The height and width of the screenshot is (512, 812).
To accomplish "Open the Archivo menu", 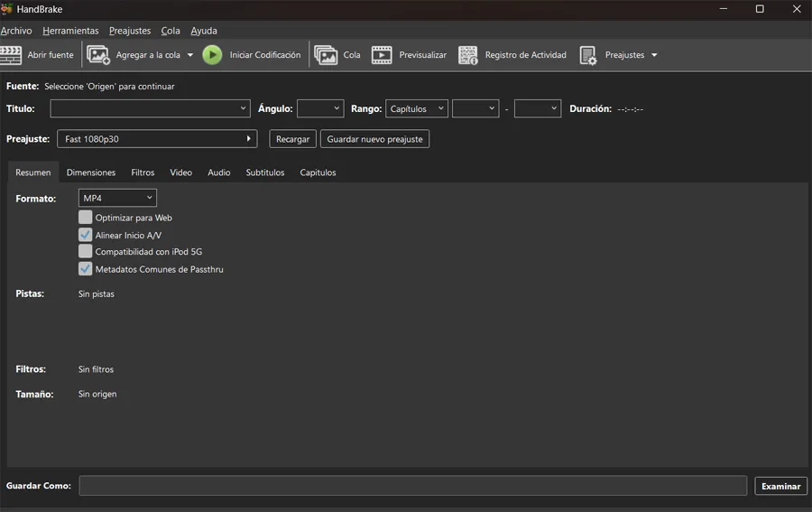I will coord(16,31).
